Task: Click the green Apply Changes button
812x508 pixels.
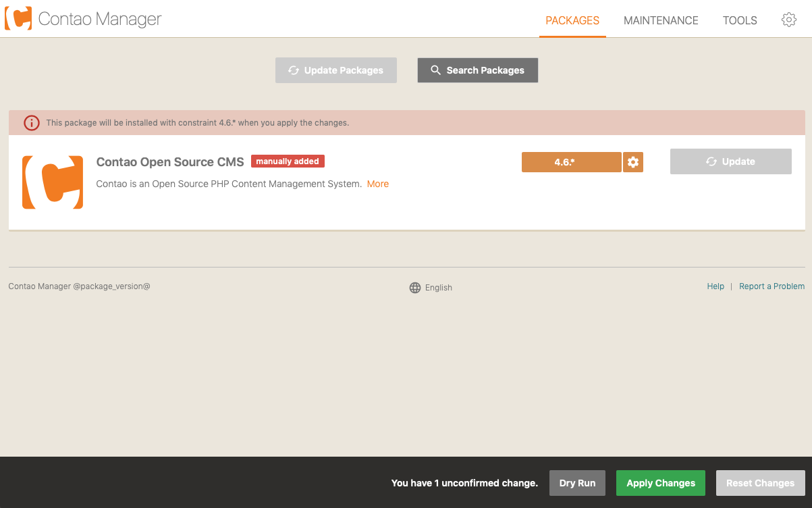Action: (x=661, y=483)
